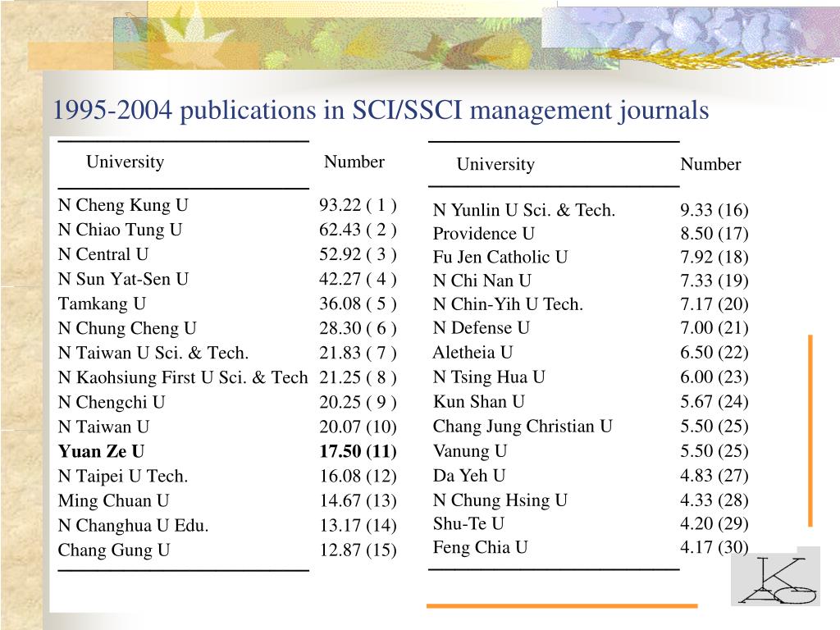Click value '13.17 (14)'
Screen dimensions: 840x630
pyautogui.click(x=358, y=526)
